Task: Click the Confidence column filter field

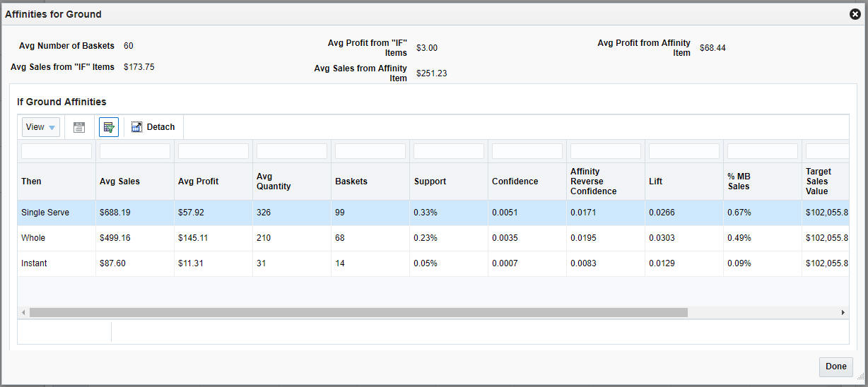Action: [527, 151]
